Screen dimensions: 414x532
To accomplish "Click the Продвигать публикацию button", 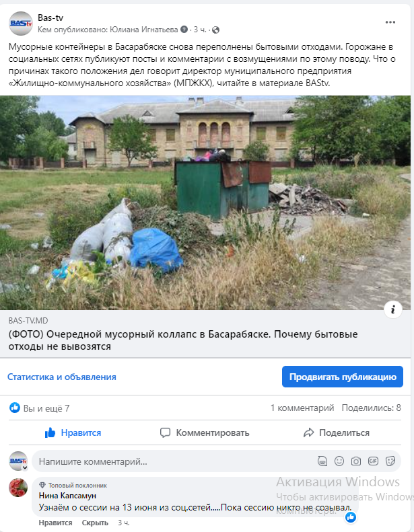I will point(343,377).
